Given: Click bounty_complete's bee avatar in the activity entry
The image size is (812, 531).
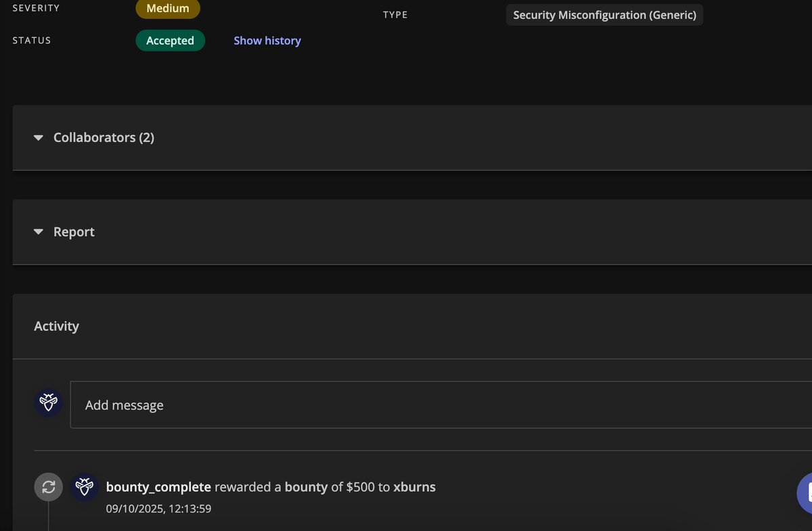Looking at the screenshot, I should point(84,486).
